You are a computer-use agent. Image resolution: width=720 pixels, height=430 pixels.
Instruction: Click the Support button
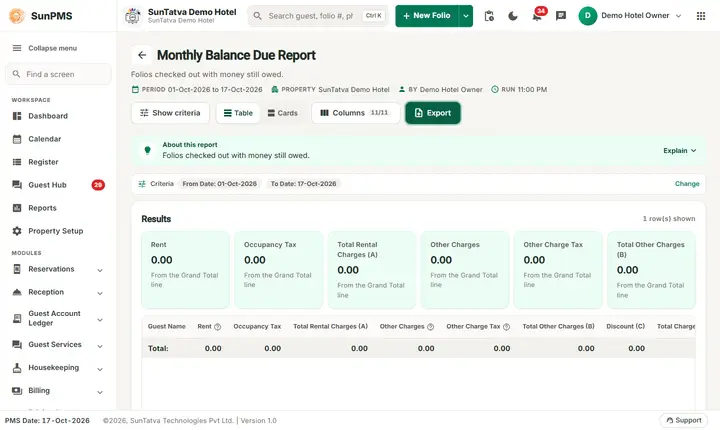pos(684,420)
